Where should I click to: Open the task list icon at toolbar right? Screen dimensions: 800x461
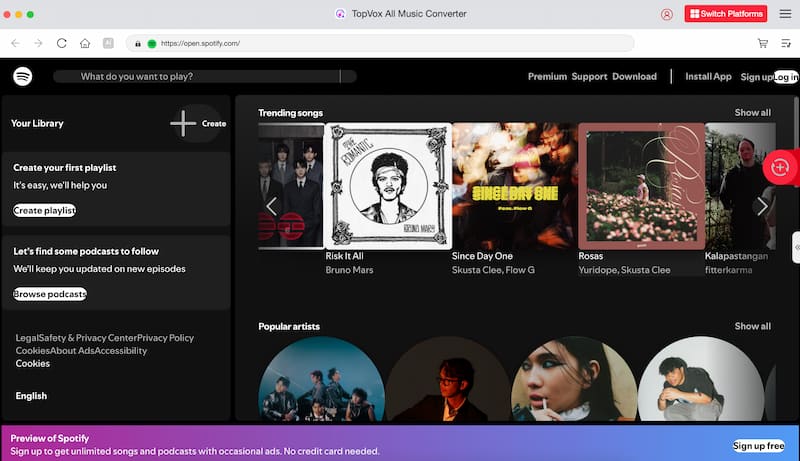tap(786, 43)
